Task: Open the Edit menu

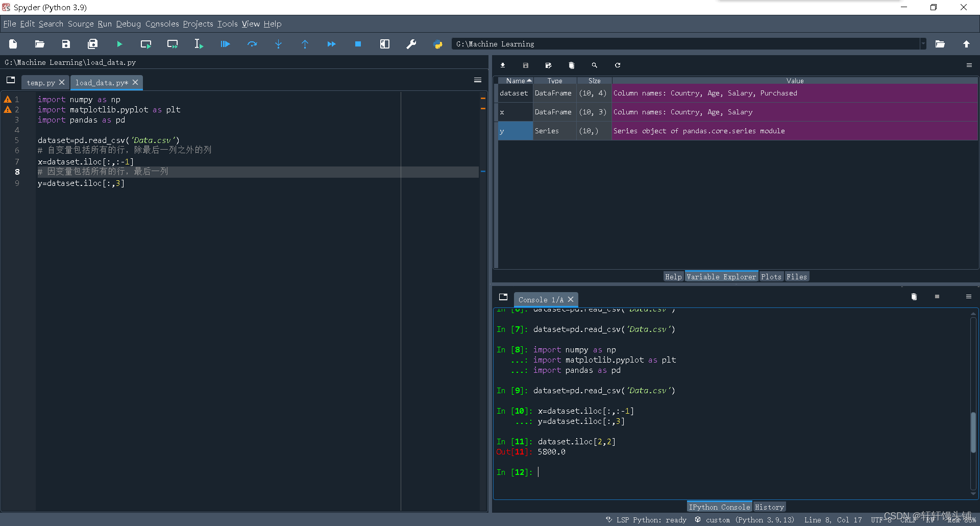Action: click(28, 24)
